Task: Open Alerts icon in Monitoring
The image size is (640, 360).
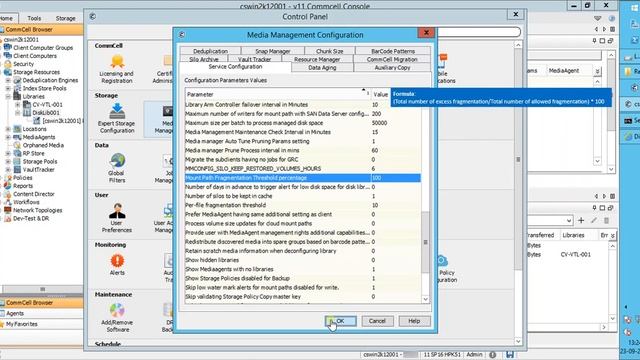Action: coord(117,260)
